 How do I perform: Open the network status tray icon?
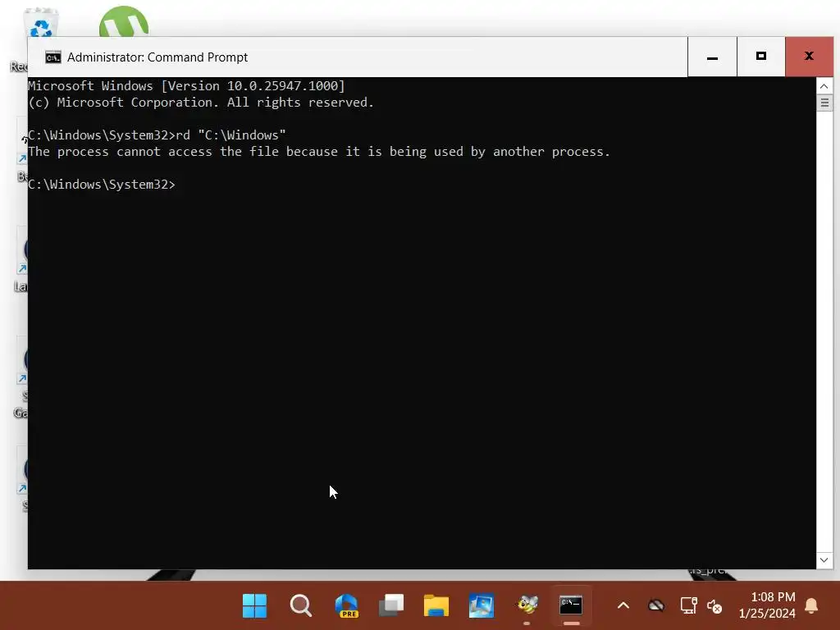click(688, 606)
